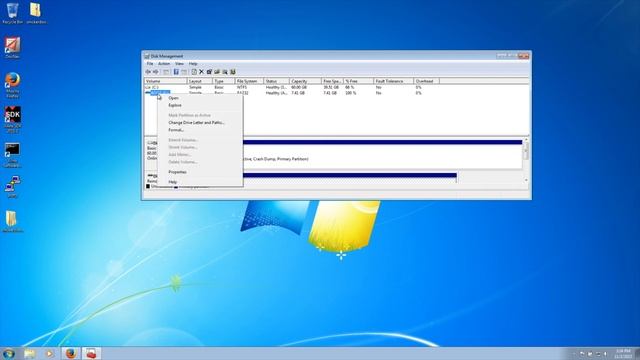Launch Windows Media Player from the taskbar

49,353
